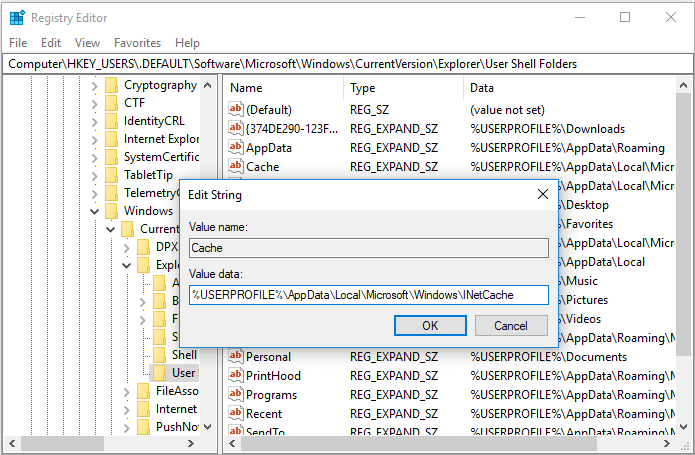Select the Windows folder icon
The width and height of the screenshot is (695, 455).
112,211
